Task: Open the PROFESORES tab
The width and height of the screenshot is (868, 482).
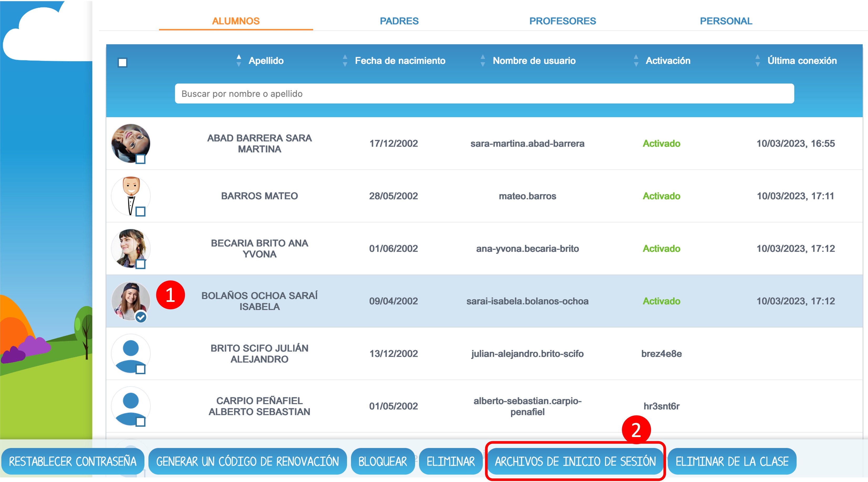Action: pyautogui.click(x=562, y=21)
